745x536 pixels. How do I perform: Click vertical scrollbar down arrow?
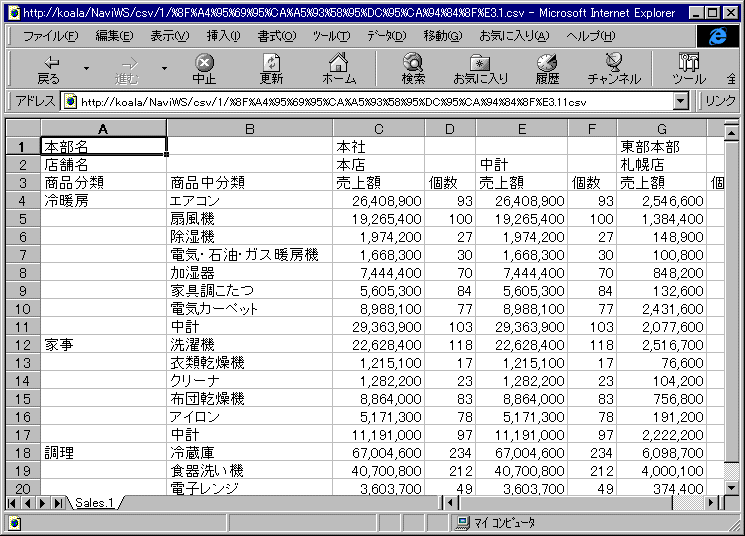click(x=731, y=487)
